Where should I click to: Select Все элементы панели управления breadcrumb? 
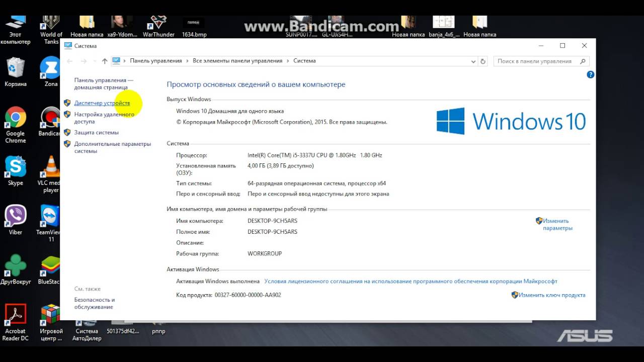click(x=237, y=61)
